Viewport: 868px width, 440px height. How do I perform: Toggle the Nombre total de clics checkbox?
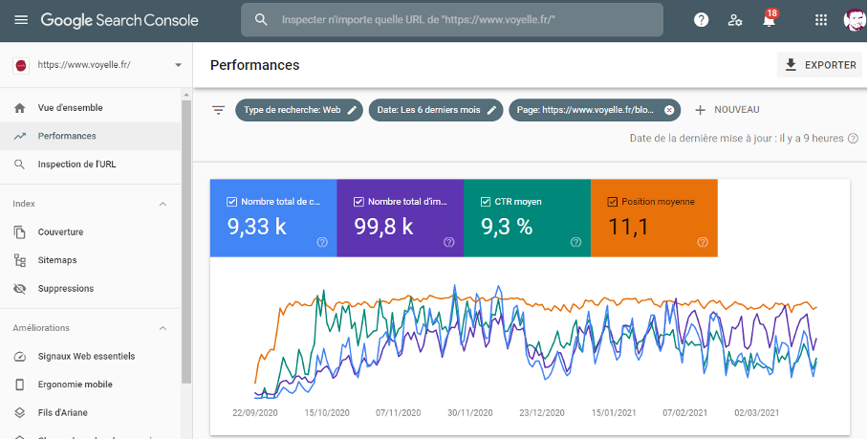point(231,202)
